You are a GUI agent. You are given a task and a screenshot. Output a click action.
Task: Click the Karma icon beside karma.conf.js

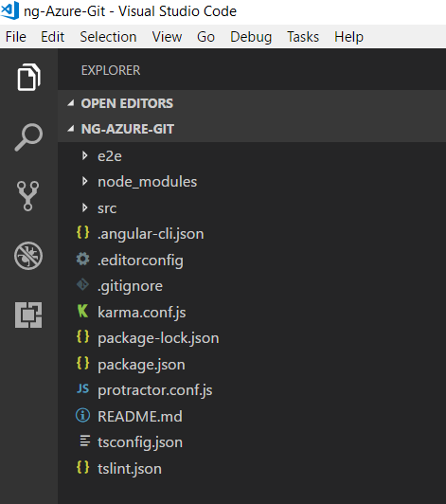pos(82,311)
